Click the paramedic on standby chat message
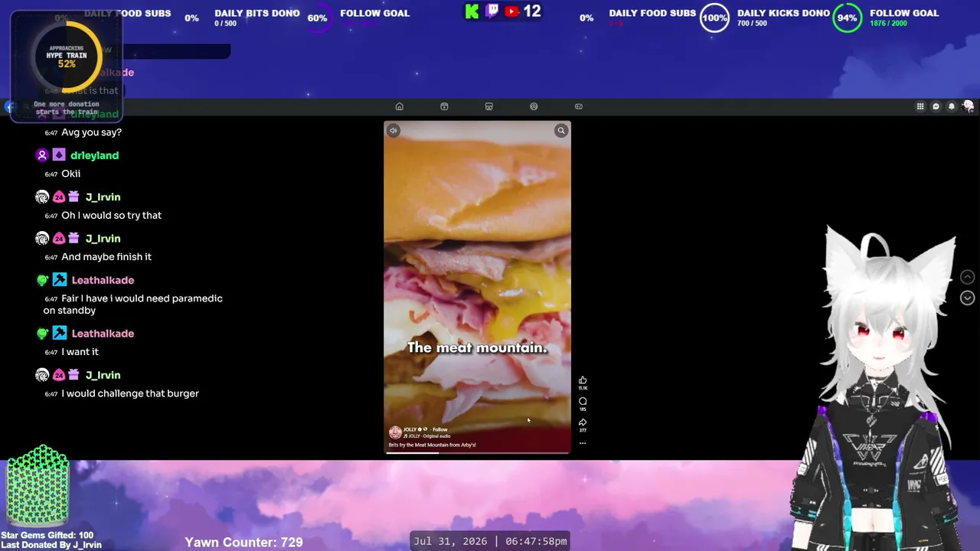Viewport: 980px width, 551px height. pos(133,305)
